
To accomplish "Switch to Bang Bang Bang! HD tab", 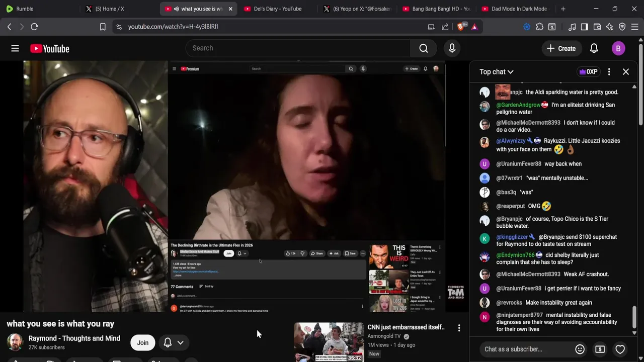I will 436,9.
